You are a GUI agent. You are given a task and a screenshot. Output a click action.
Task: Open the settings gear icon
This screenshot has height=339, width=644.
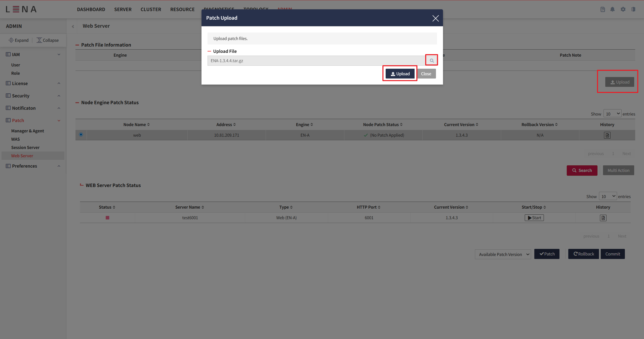(x=623, y=9)
